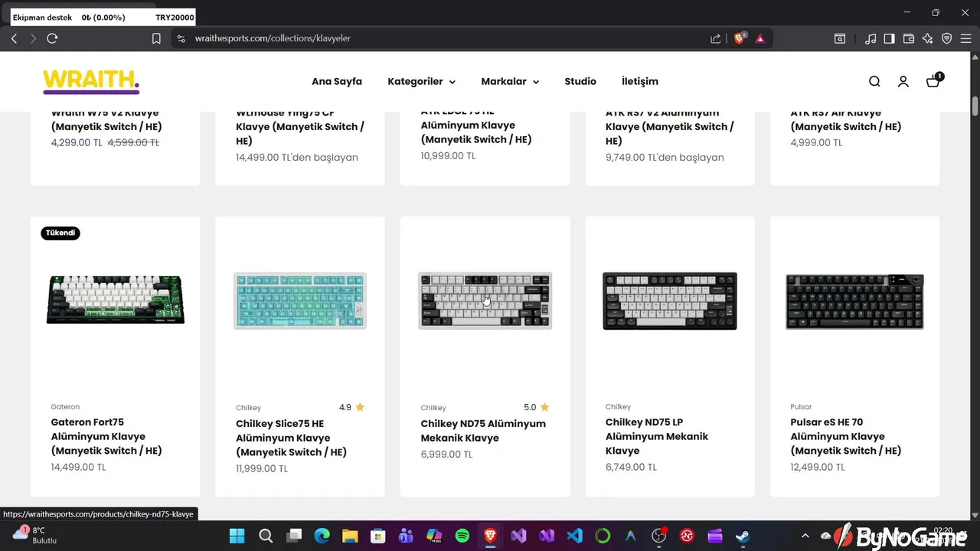Go to Ana Sayfa menu item
Screen dimensions: 980x551
click(337, 81)
